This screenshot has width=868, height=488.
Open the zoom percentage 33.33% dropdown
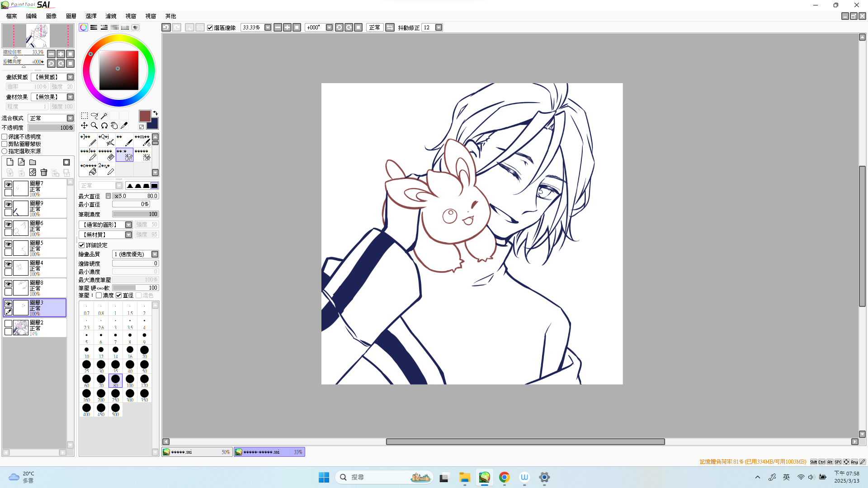coord(268,28)
